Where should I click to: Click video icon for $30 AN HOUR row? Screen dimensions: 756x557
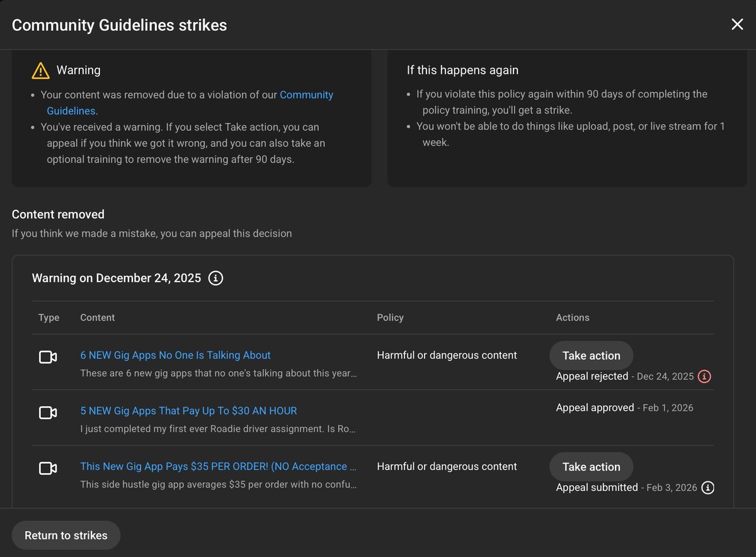click(x=48, y=413)
